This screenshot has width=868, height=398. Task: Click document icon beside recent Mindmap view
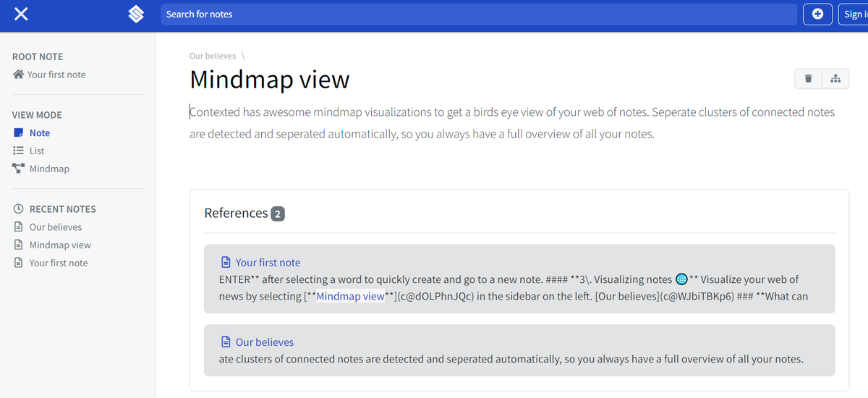(x=19, y=245)
